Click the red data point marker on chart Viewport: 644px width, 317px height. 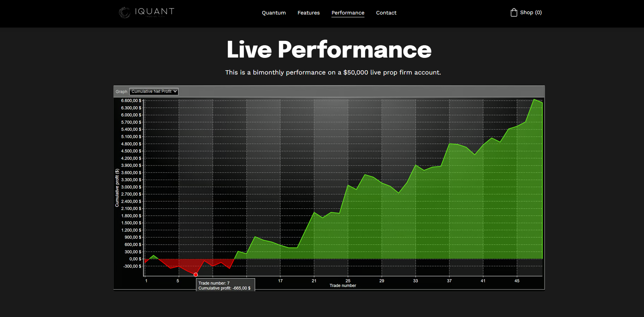[196, 275]
